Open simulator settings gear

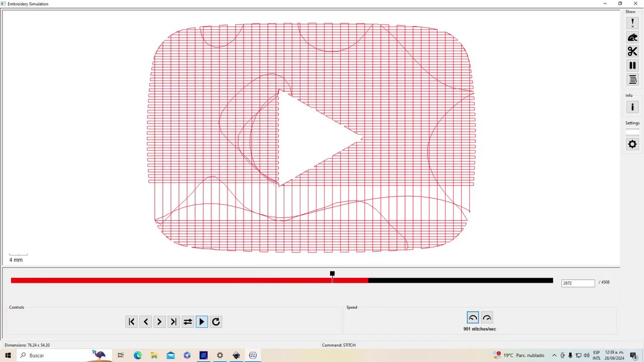click(632, 144)
